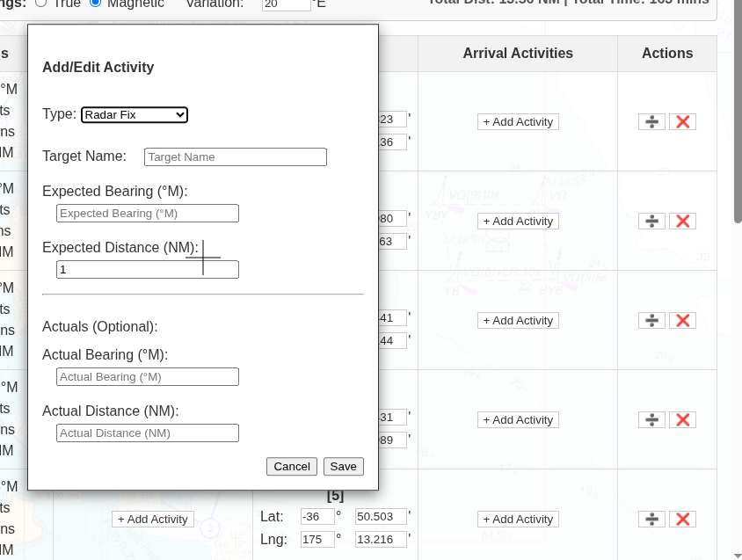742x560 pixels.
Task: Select the Magnetic bearing radio button
Action: (x=95, y=3)
